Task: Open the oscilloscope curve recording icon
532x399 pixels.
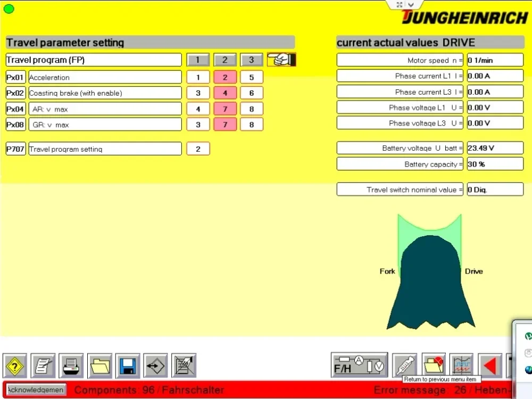Action: [462, 365]
